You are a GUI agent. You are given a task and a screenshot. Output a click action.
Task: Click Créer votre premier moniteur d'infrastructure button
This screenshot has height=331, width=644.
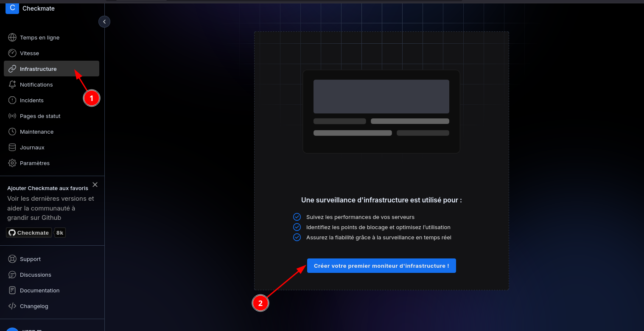coord(381,266)
